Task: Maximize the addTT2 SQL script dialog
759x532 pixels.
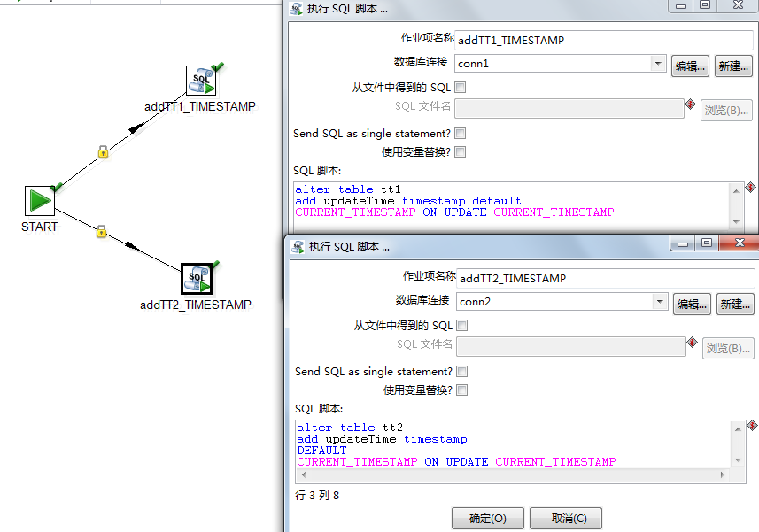Action: (x=707, y=243)
